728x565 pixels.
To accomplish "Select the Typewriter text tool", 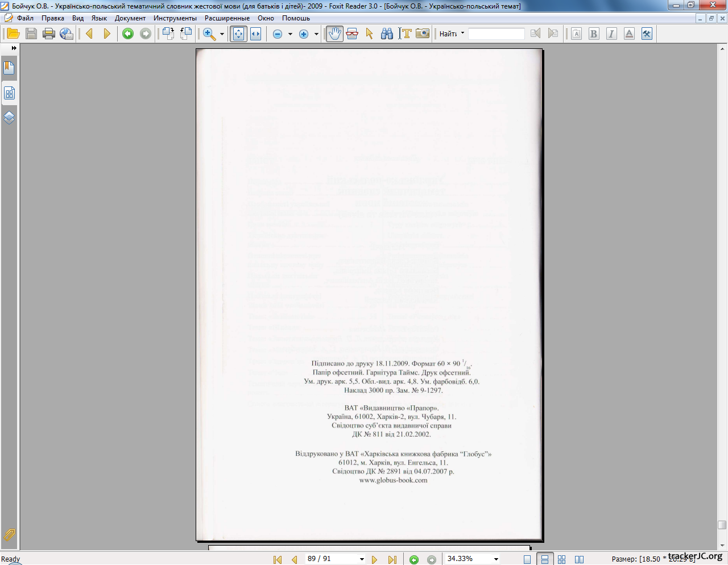I will click(x=405, y=34).
